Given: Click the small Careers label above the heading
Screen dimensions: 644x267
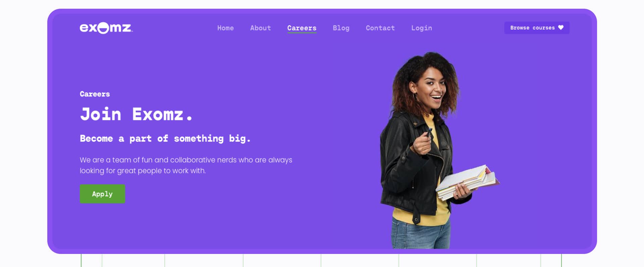Looking at the screenshot, I should pyautogui.click(x=95, y=94).
